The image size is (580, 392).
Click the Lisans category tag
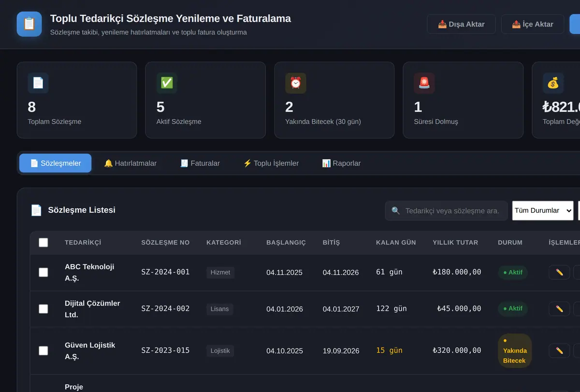220,309
